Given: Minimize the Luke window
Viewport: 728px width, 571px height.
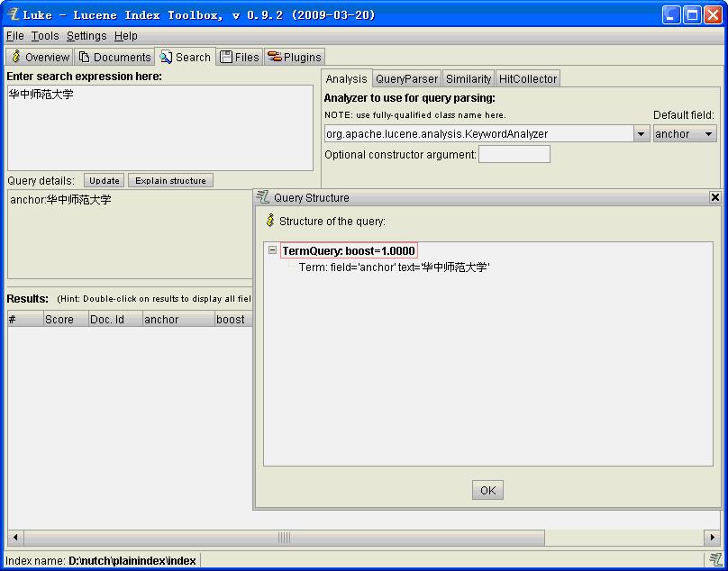Looking at the screenshot, I should click(671, 14).
